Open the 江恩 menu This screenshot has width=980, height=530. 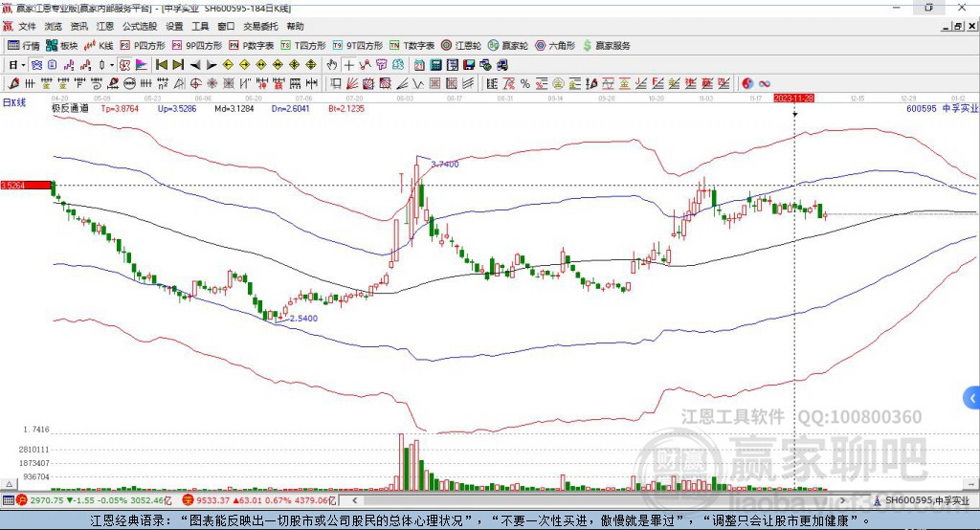tap(105, 26)
